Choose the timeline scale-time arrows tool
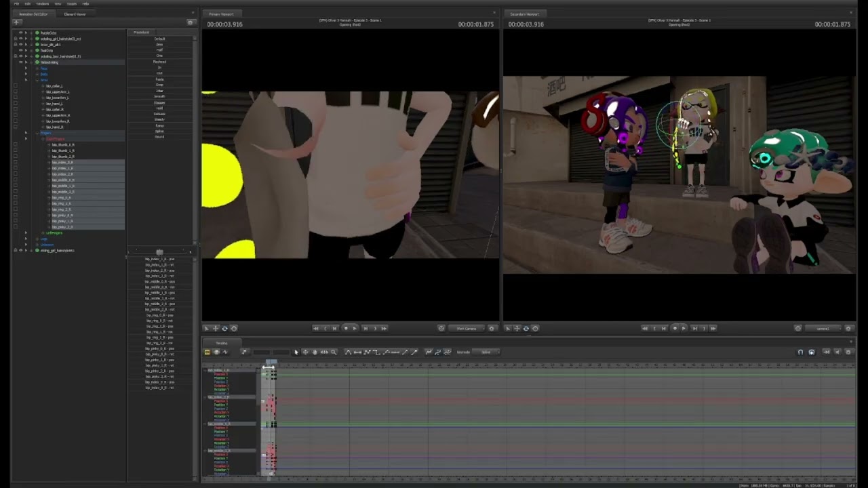Screen dimensions: 868x488 324,352
